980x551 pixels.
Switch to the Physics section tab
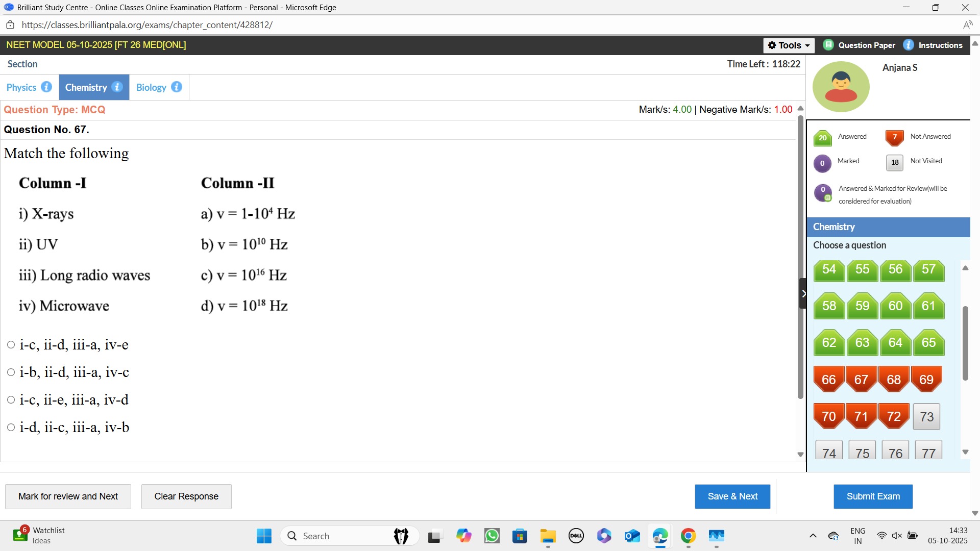(21, 87)
